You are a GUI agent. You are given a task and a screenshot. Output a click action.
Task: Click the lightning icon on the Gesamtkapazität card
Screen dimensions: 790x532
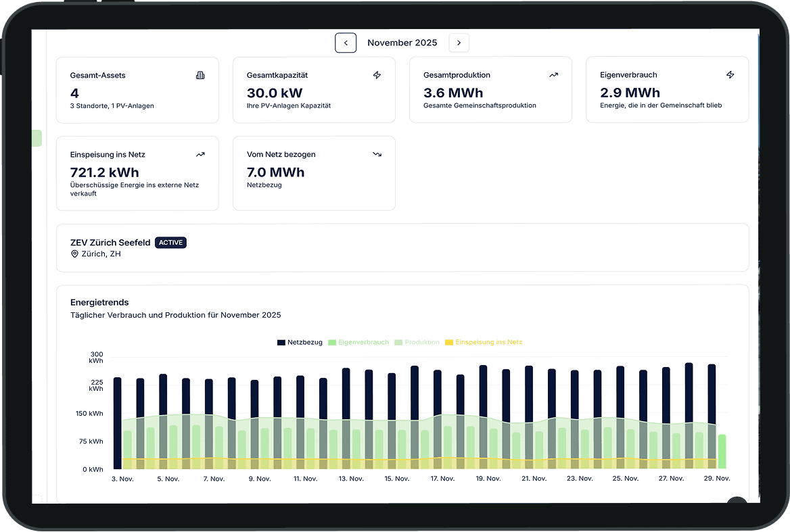pyautogui.click(x=377, y=75)
